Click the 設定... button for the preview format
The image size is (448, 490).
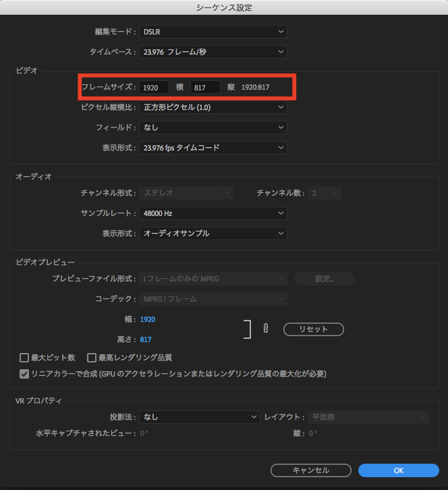(x=325, y=279)
